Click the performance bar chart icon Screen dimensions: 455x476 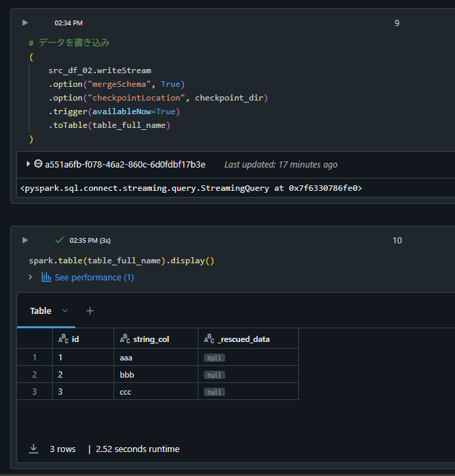pyautogui.click(x=46, y=277)
